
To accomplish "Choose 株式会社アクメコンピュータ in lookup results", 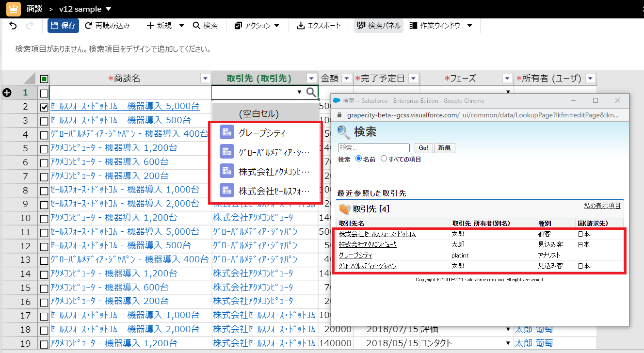I will point(368,244).
